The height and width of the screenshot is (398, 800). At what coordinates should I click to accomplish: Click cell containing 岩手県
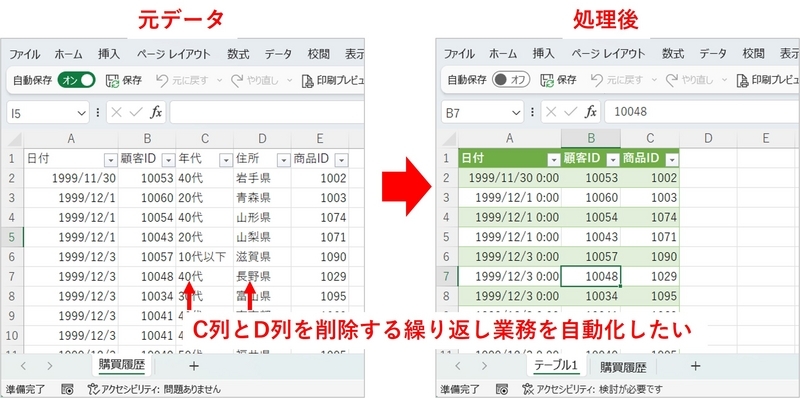tap(262, 178)
